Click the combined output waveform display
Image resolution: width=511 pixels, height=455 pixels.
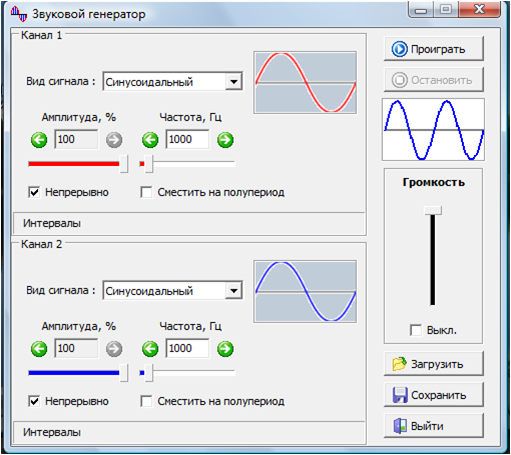tap(433, 129)
